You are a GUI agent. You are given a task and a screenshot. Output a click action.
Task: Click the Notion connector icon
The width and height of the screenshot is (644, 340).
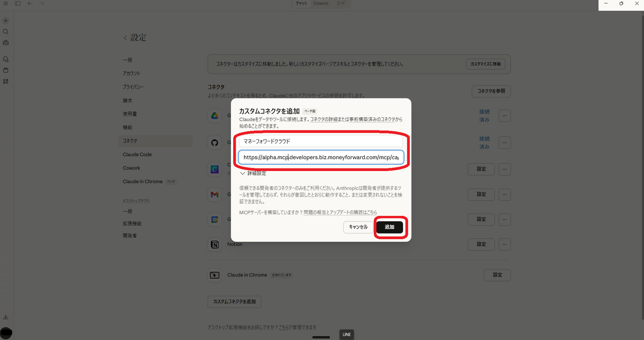[x=214, y=245]
